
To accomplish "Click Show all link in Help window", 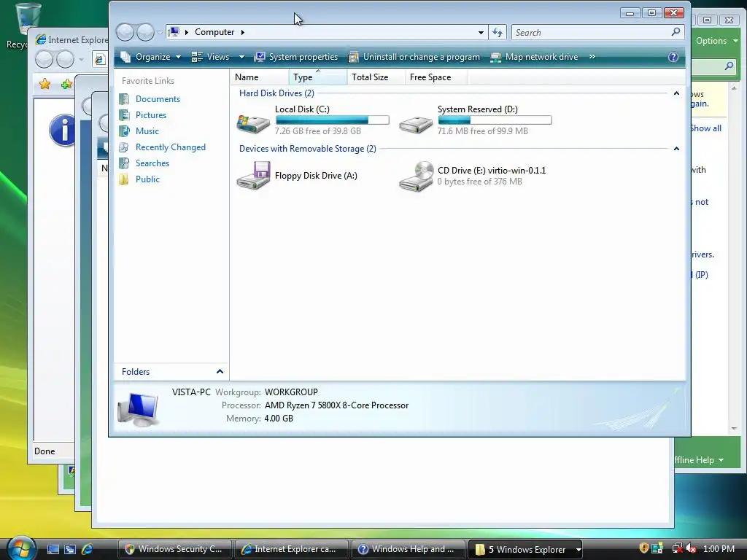I will point(705,128).
